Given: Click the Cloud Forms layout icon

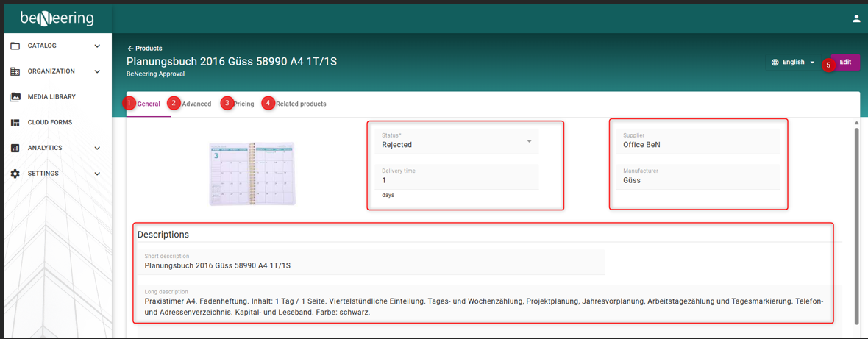Looking at the screenshot, I should click(x=15, y=122).
